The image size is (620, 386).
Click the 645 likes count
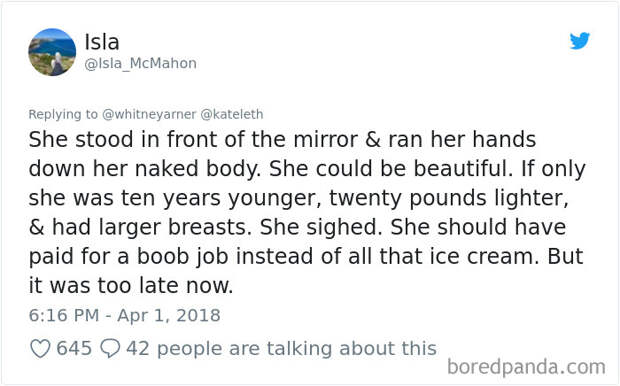point(74,348)
